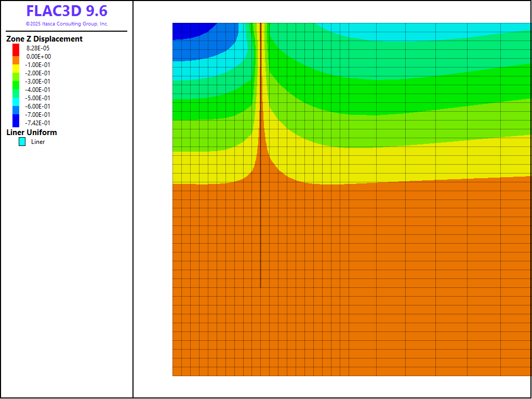This screenshot has height=399, width=532.
Task: Click the -5.00E-01 legend value label
Action: click(38, 98)
